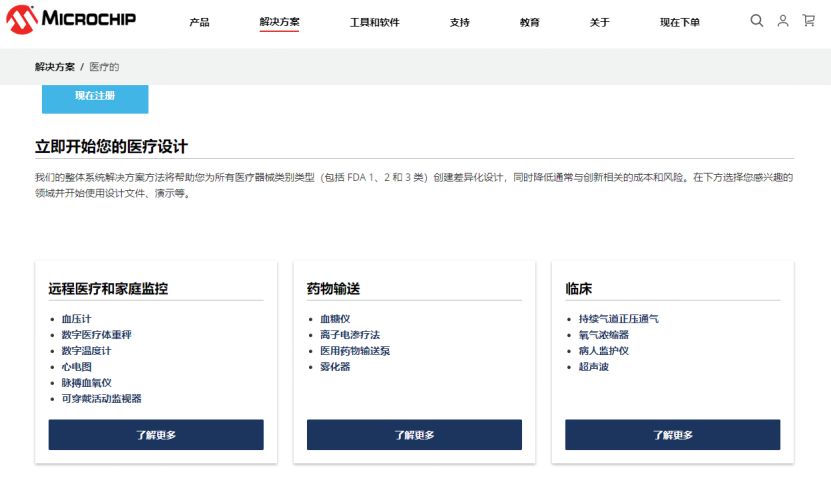Click 了解更多 under 远程医疗和家庭监控

(x=156, y=435)
